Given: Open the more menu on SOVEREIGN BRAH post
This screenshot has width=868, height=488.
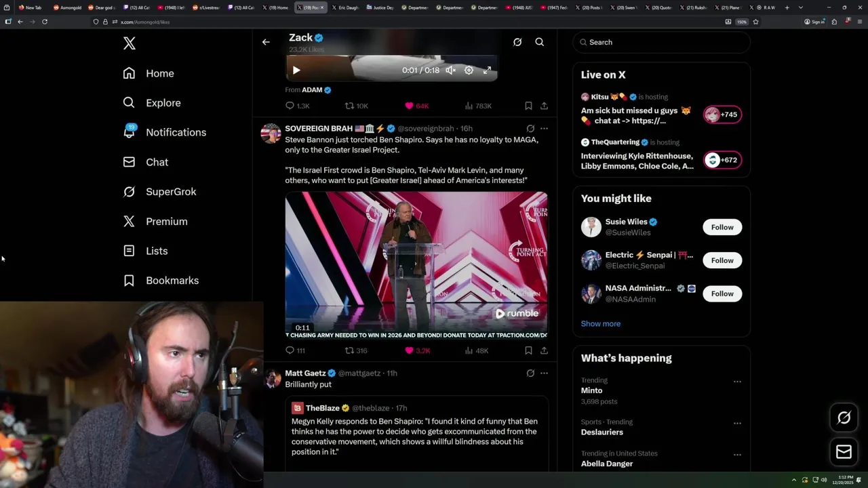Looking at the screenshot, I should tap(544, 128).
